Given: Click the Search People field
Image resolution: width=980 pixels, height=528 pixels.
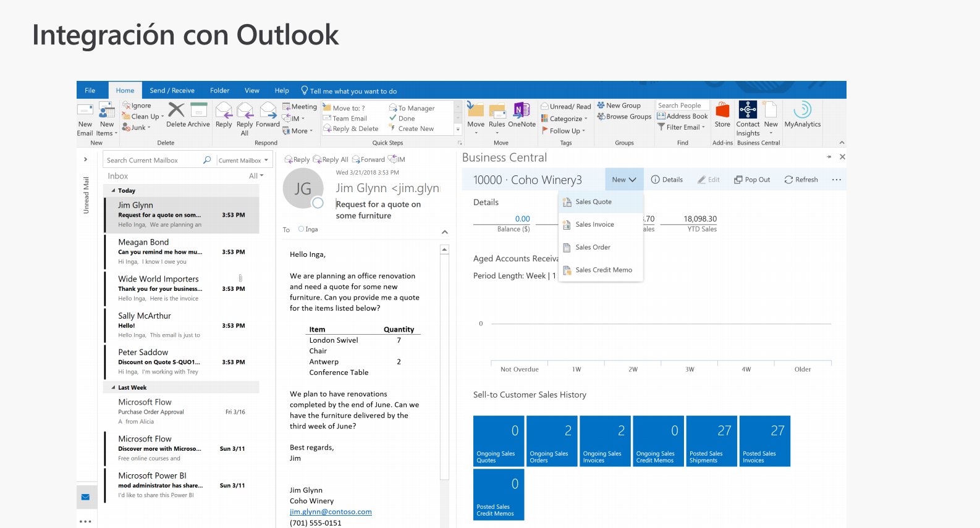Looking at the screenshot, I should pyautogui.click(x=682, y=106).
